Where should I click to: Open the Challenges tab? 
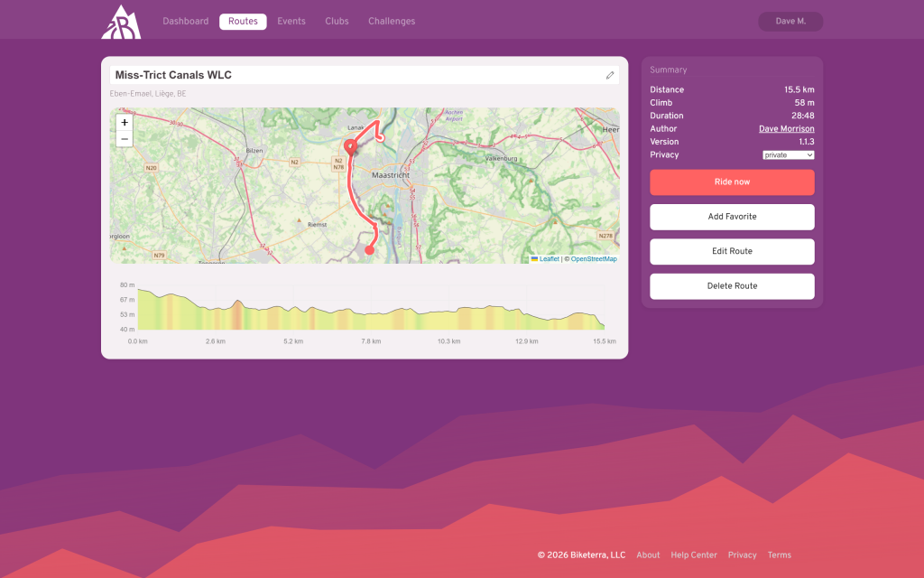(x=392, y=22)
